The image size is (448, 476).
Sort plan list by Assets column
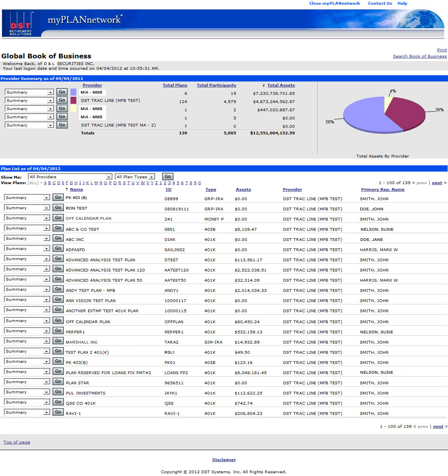pos(243,190)
